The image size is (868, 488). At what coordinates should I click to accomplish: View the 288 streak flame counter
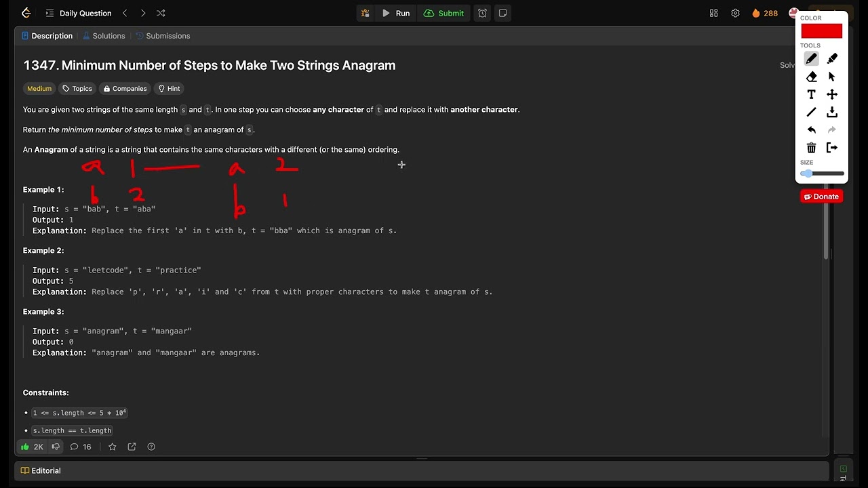pos(765,13)
